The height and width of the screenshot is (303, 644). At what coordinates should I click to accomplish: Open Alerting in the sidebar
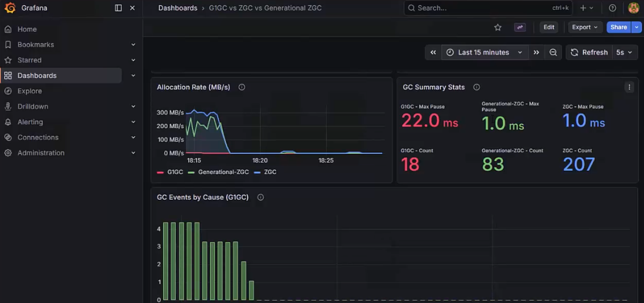click(x=30, y=122)
